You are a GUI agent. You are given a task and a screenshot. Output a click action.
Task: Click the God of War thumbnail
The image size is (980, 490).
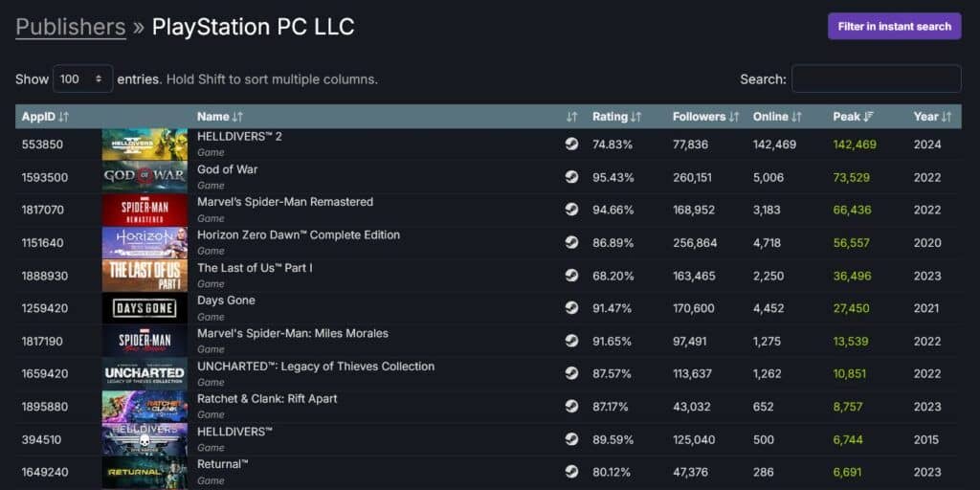pos(145,177)
